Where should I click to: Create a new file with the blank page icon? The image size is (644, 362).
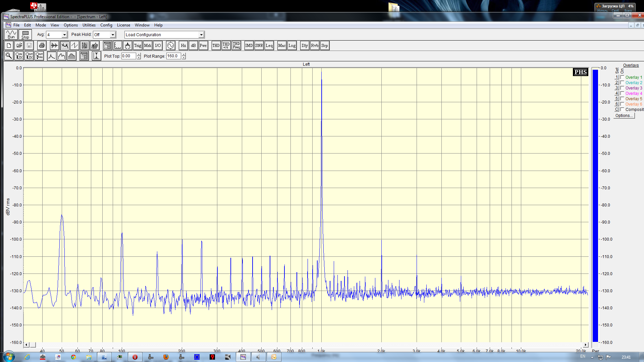tap(9, 46)
